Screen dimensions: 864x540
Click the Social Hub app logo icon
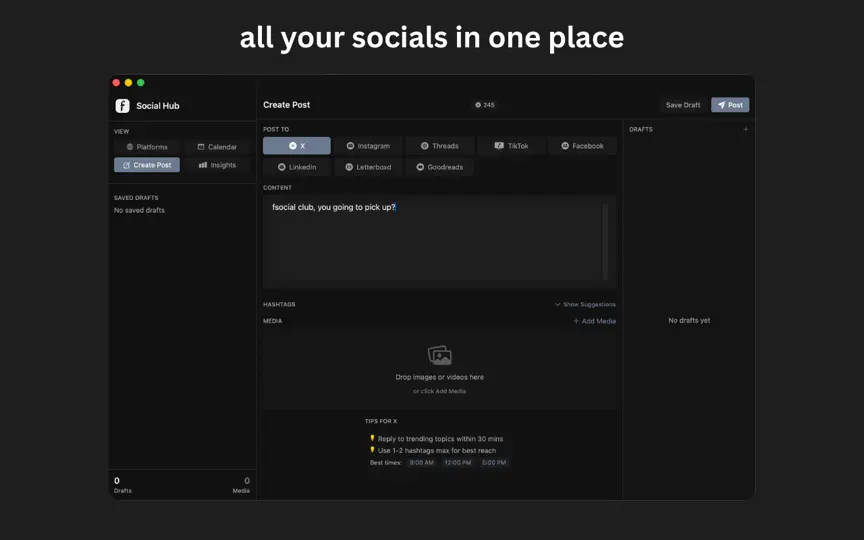tap(122, 106)
